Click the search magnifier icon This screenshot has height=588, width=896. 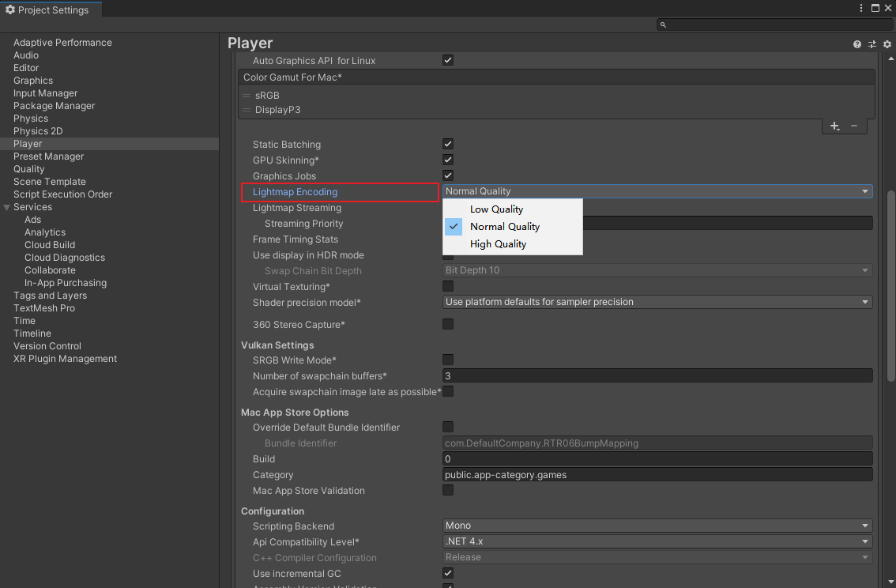click(x=663, y=24)
